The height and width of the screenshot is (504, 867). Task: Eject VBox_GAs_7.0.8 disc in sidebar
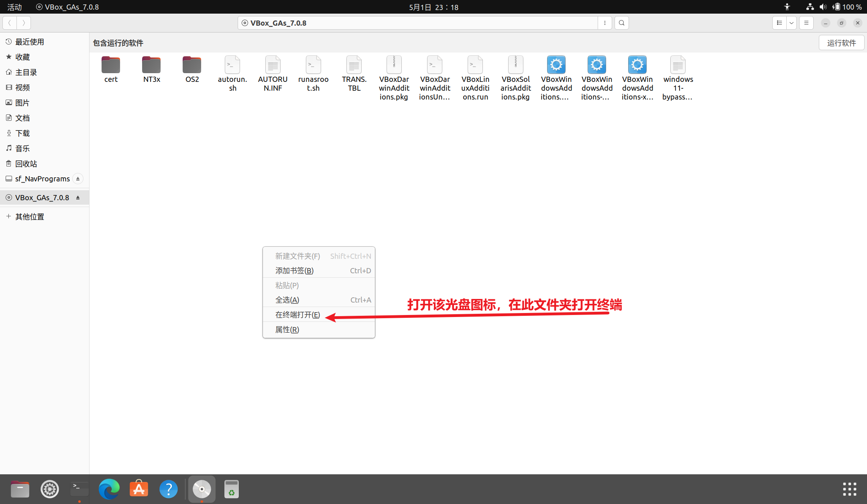78,197
